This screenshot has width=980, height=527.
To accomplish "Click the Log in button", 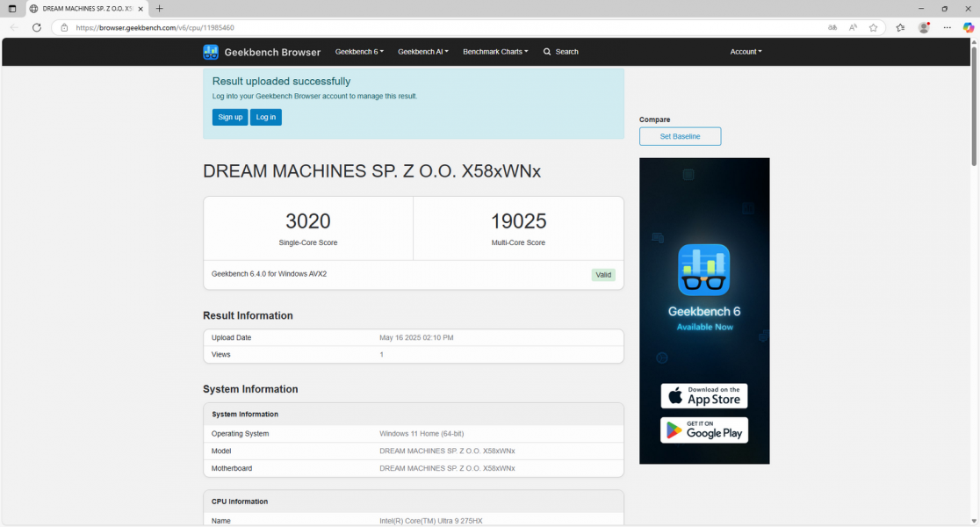I will 265,117.
